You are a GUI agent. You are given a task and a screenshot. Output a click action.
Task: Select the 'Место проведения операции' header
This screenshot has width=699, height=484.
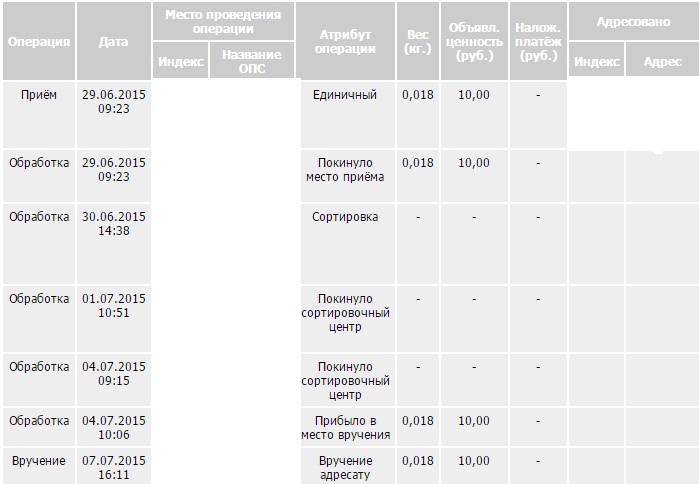pos(223,21)
